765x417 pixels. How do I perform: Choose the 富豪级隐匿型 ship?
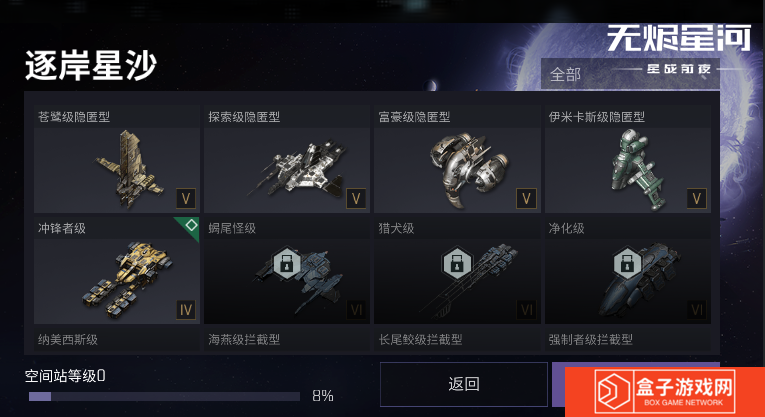[457, 159]
